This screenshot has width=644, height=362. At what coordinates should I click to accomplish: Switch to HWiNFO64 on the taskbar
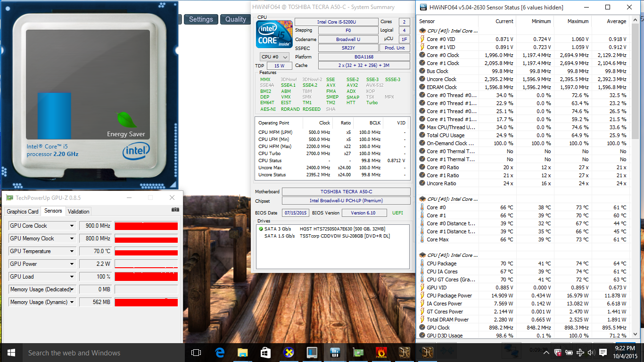point(335,353)
